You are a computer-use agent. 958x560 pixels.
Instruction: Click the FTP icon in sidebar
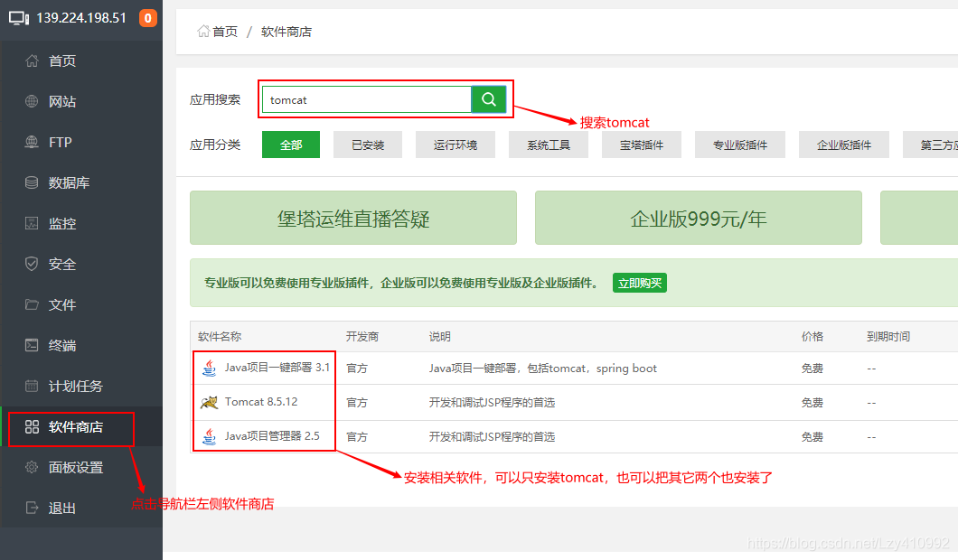32,142
